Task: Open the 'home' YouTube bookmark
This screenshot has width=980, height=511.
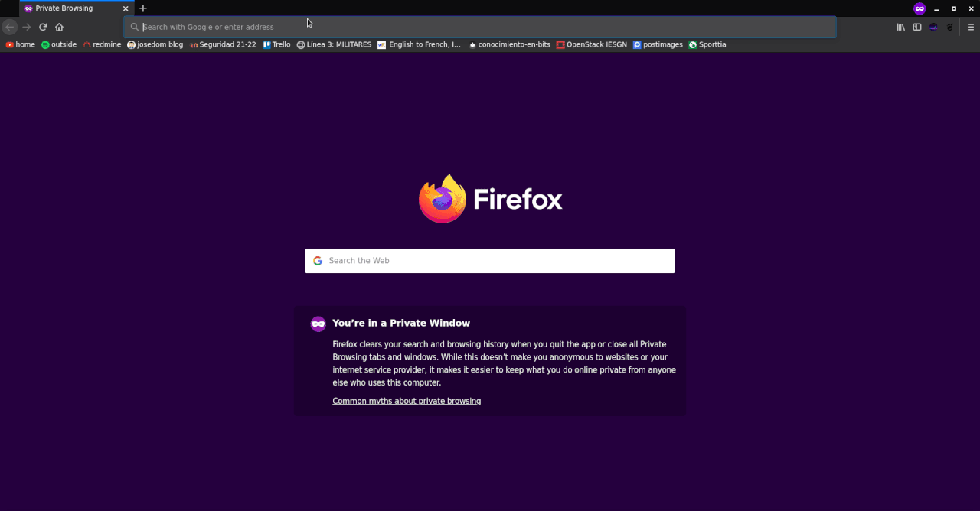Action: (x=21, y=44)
